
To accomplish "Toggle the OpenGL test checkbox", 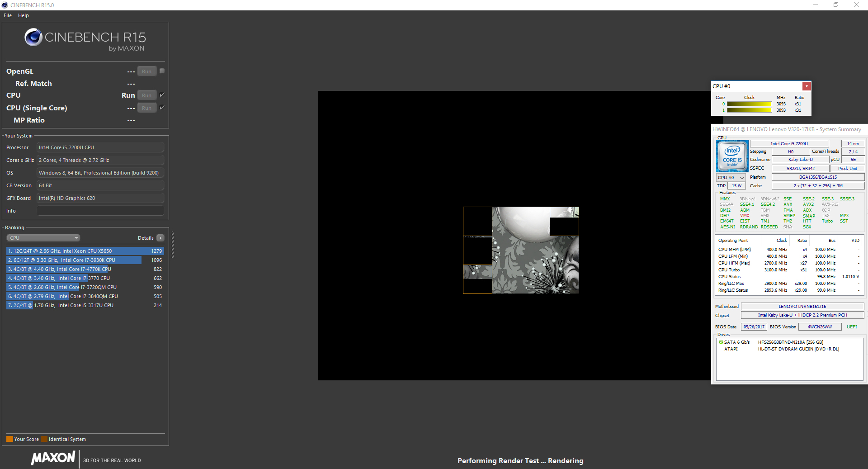I will click(162, 71).
